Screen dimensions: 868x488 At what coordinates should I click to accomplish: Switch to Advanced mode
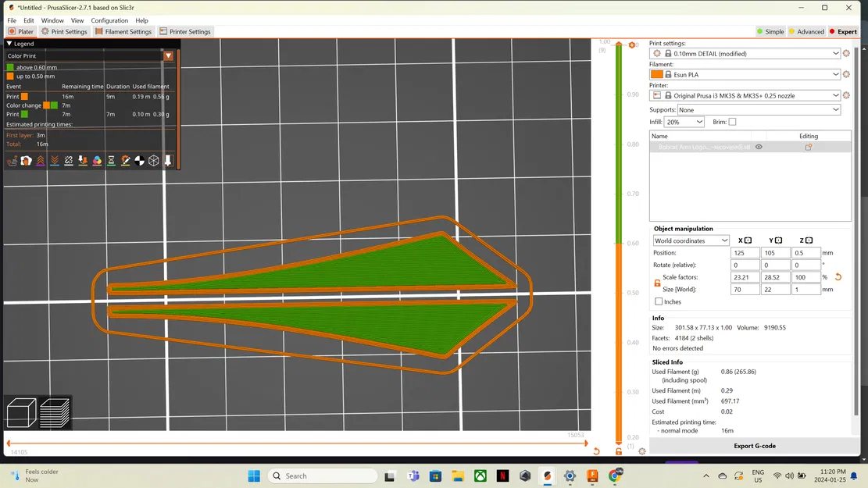[806, 31]
